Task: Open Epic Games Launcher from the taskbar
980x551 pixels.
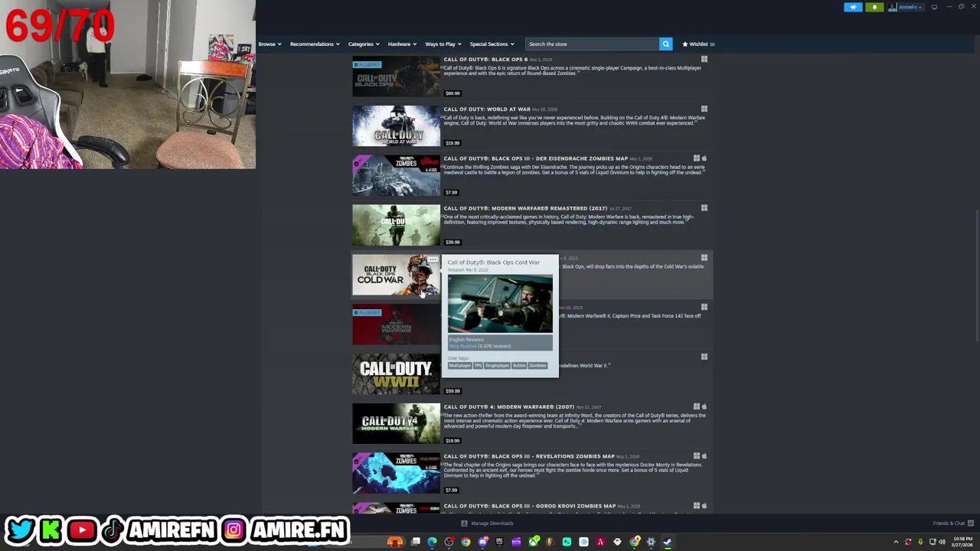Action: (x=499, y=542)
